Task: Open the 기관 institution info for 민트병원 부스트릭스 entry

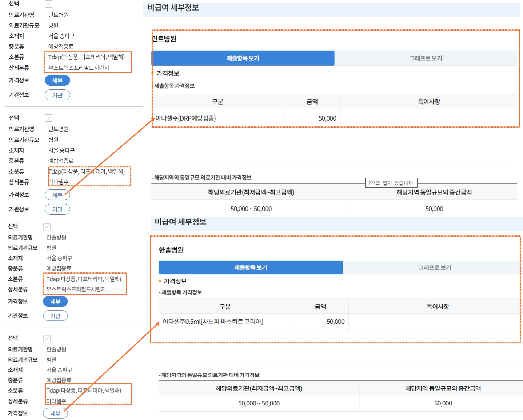Action: [57, 95]
